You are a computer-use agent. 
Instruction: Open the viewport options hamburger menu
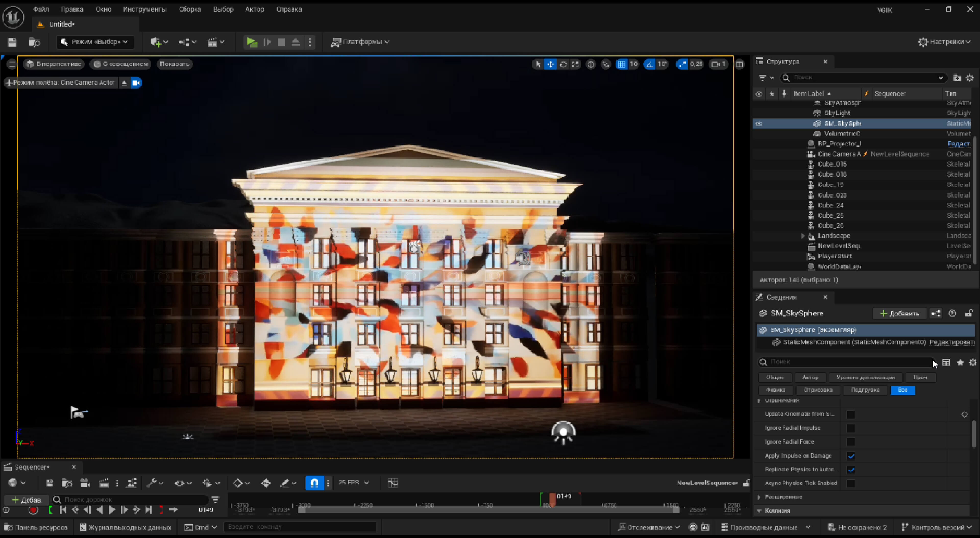click(12, 64)
